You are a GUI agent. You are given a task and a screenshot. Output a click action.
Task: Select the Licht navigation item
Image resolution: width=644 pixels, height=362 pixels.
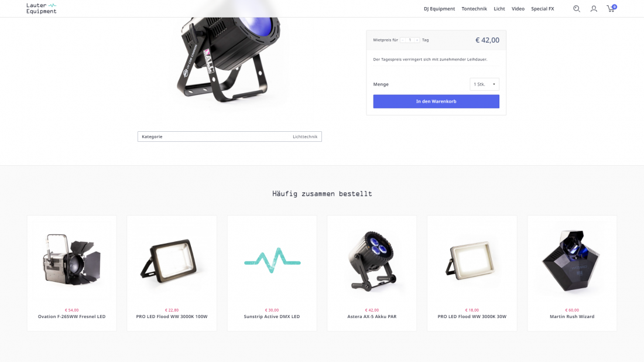[x=499, y=9]
